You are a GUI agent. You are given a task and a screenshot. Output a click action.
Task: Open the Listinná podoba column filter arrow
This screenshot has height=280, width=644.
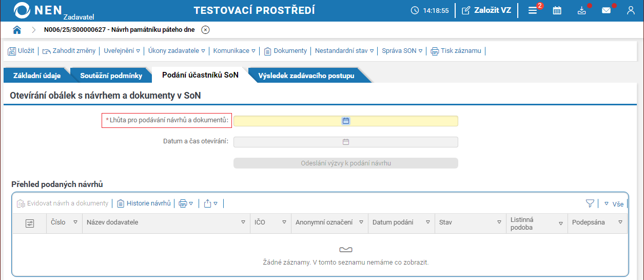coord(560,223)
